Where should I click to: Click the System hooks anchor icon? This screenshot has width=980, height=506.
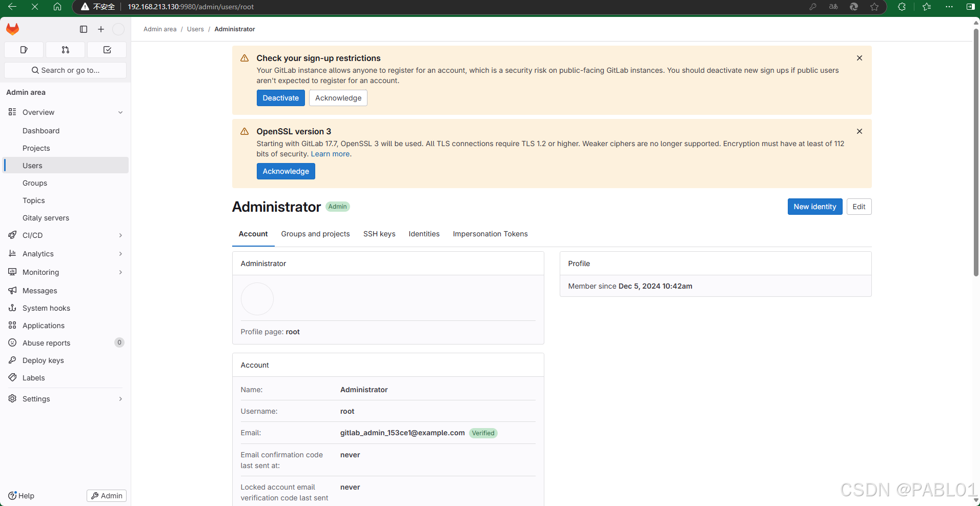[12, 308]
